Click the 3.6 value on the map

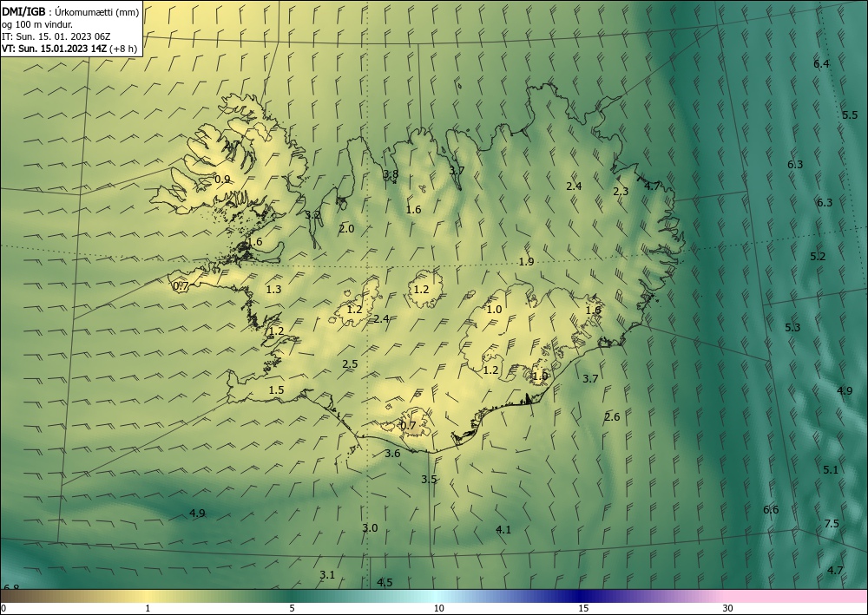392,454
